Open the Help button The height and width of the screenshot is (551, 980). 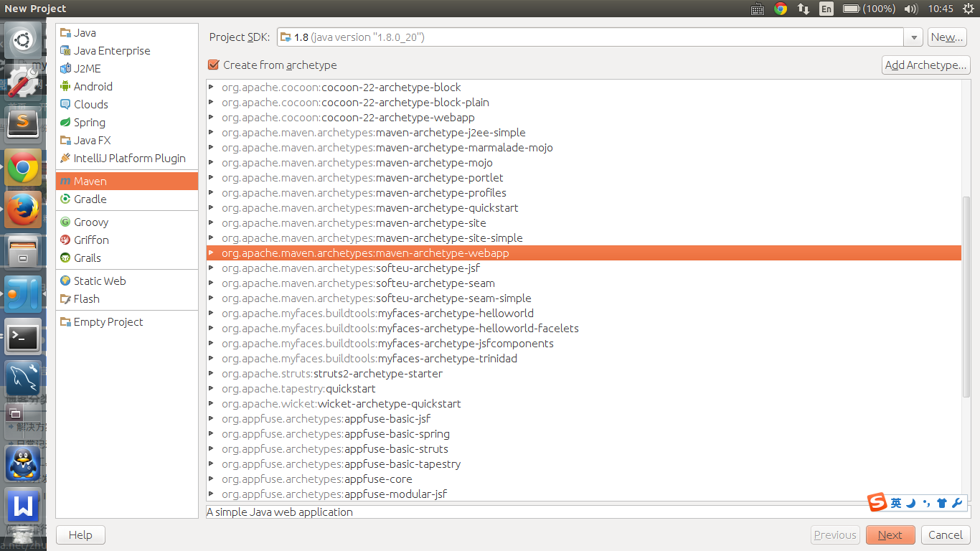[80, 535]
